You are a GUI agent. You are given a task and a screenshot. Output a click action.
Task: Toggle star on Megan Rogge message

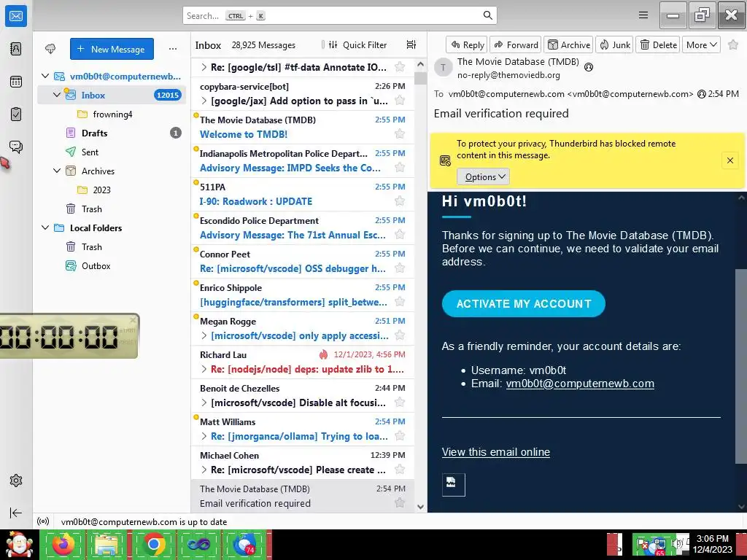tap(400, 335)
